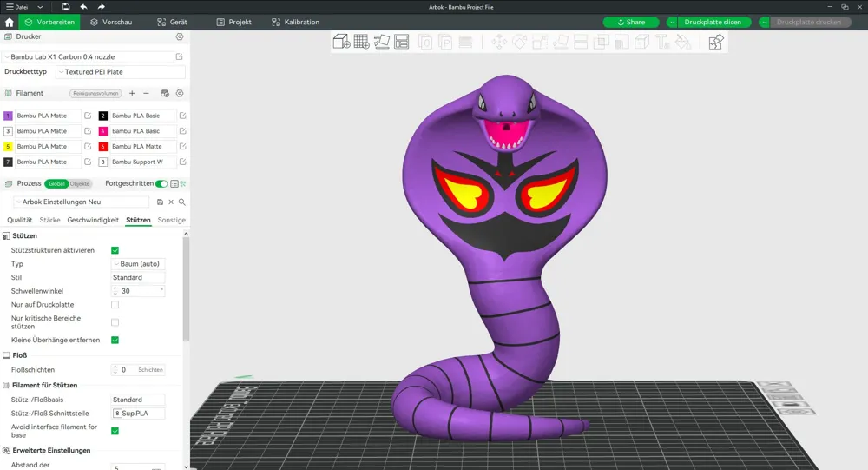The image size is (868, 470).
Task: Open the Druckbetttyp Textured PEI Plate dropdown
Action: tap(120, 72)
